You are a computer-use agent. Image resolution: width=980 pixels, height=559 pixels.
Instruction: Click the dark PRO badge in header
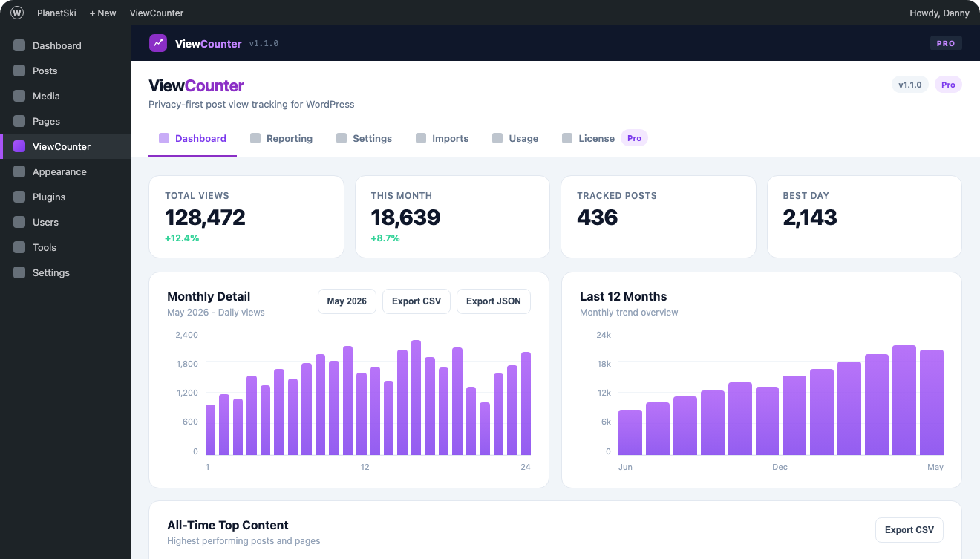click(946, 43)
